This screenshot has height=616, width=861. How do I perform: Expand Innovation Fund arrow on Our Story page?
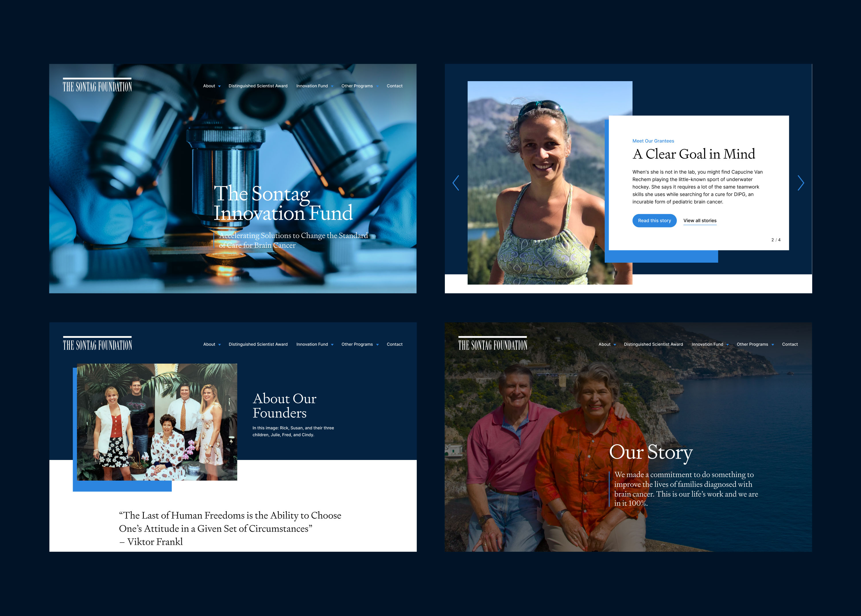(x=727, y=345)
